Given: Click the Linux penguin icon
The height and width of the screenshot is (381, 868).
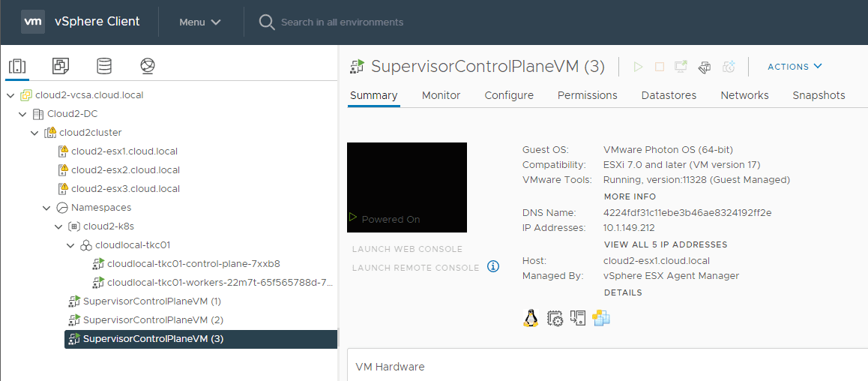Looking at the screenshot, I should tap(531, 318).
